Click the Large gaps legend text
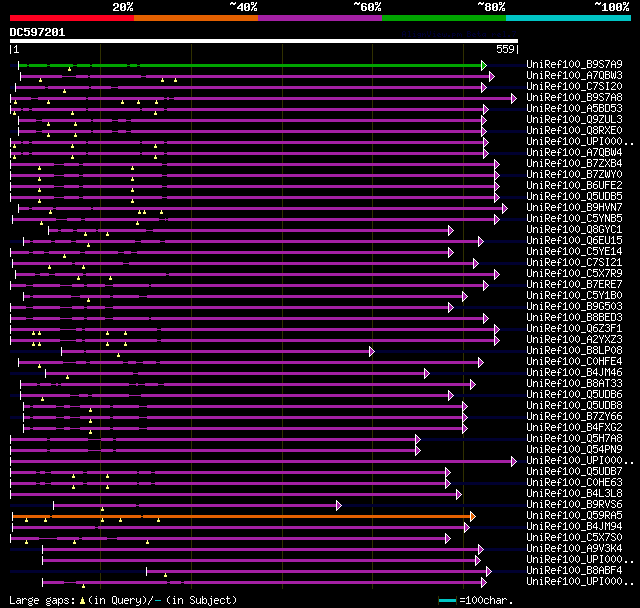Image resolution: width=640 pixels, height=608 pixels. pyautogui.click(x=123, y=600)
